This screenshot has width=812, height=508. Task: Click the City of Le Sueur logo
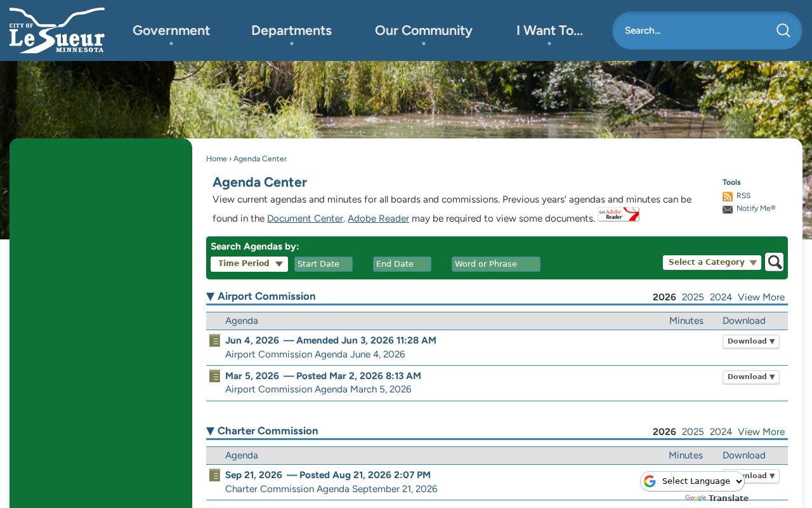pos(56,30)
